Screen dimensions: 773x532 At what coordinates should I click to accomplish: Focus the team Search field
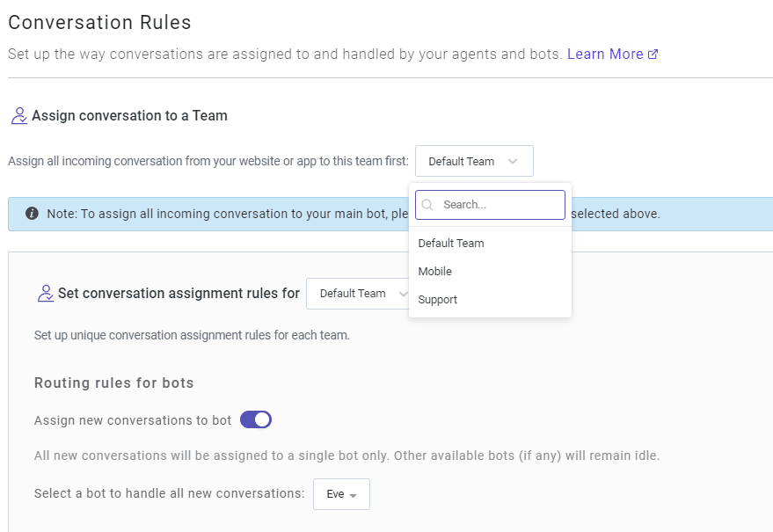[x=490, y=205]
